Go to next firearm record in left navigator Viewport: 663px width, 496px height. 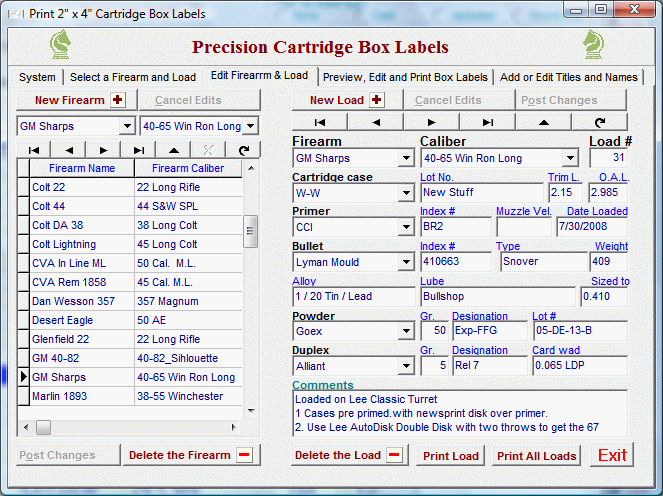pos(103,150)
